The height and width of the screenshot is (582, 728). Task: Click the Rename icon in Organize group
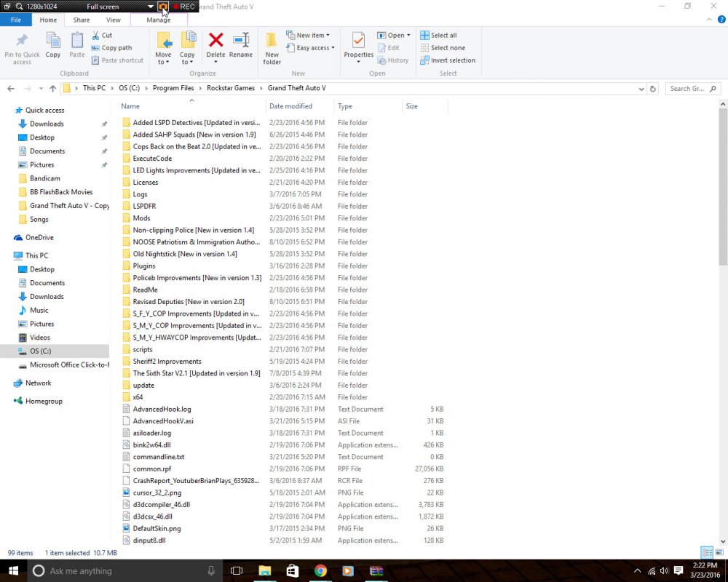pos(241,40)
